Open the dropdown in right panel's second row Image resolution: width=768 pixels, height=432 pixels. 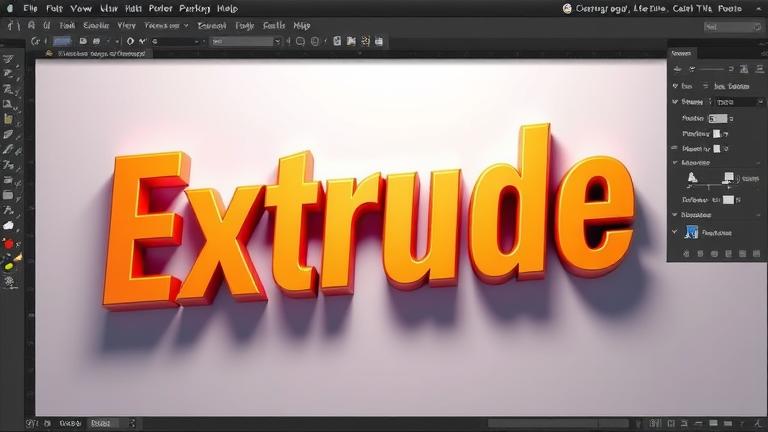click(739, 102)
